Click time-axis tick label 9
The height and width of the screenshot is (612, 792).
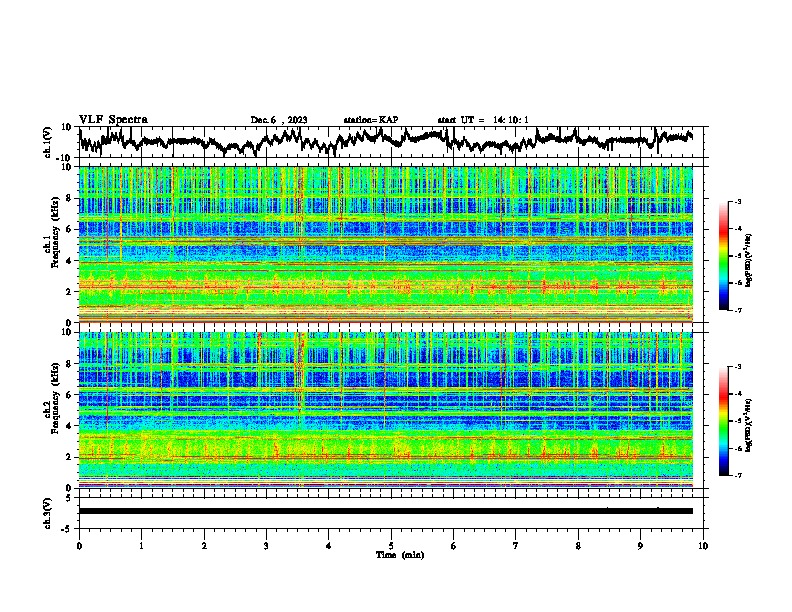click(640, 546)
